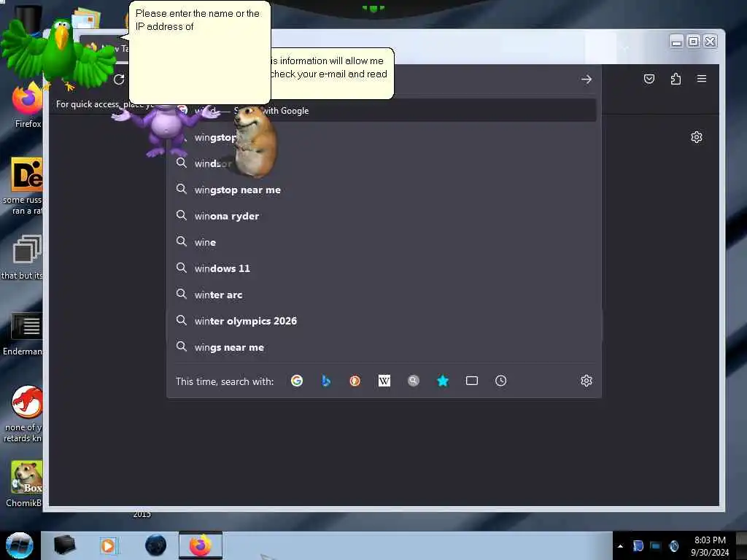Viewport: 747px width, 560px height.
Task: Open the Enderman desktop icon
Action: 24,333
